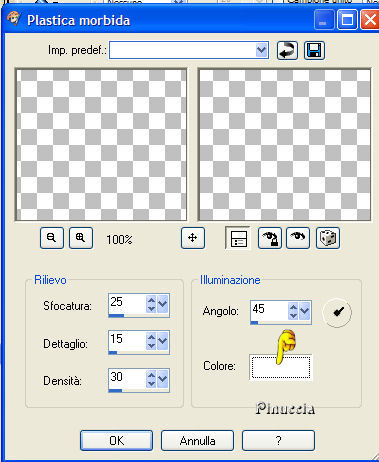The image size is (379, 462).
Task: Open the Angolo slider dropdown arrow
Action: point(305,311)
